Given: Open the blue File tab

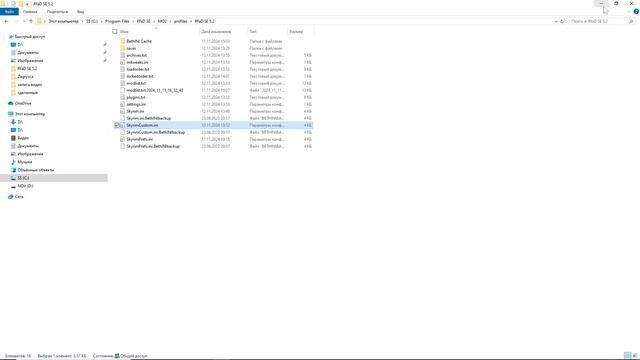Looking at the screenshot, I should click(x=9, y=12).
